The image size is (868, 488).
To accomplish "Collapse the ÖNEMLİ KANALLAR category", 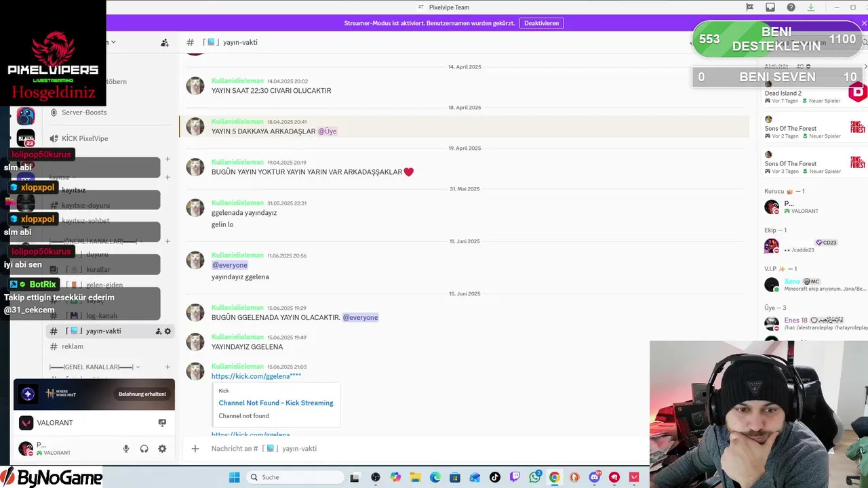I will [x=94, y=241].
